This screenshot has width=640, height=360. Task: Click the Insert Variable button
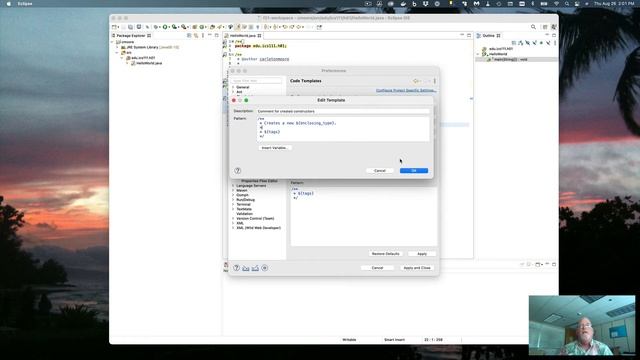(274, 148)
